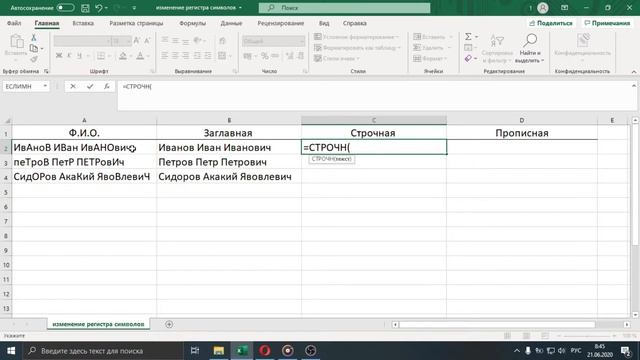Switch to the Рецензирование tab
640x360 pixels.
280,23
